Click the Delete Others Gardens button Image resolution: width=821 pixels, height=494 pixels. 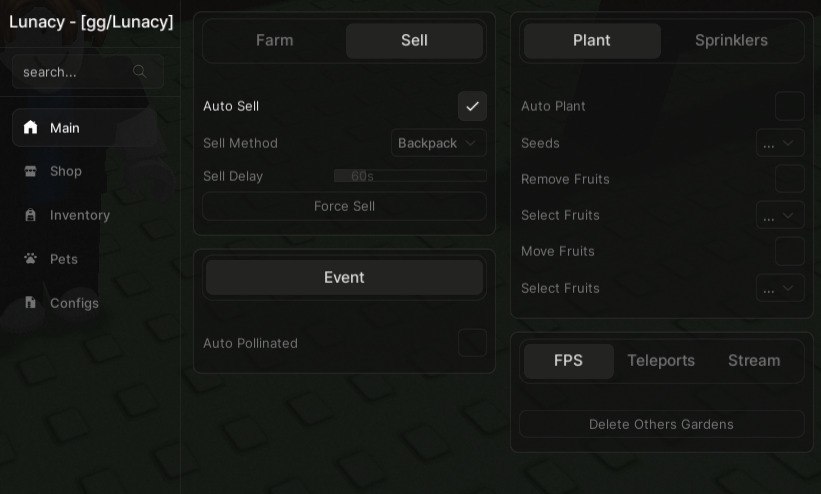661,424
